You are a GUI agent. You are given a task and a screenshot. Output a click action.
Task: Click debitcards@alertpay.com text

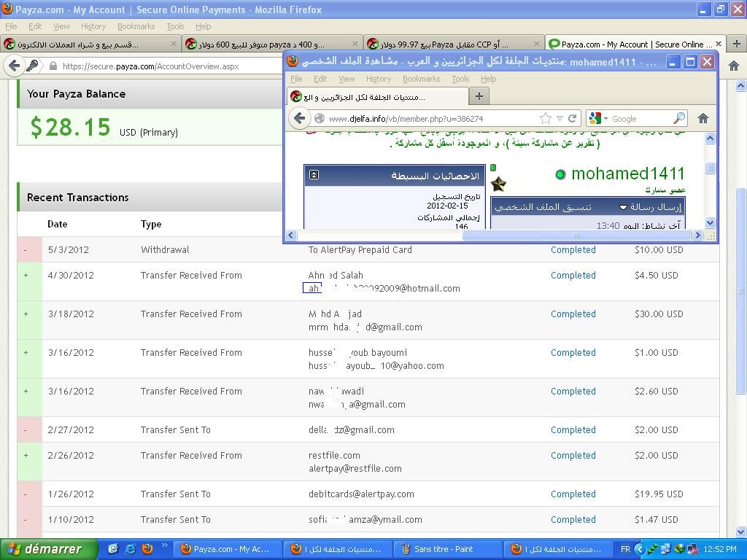(361, 494)
